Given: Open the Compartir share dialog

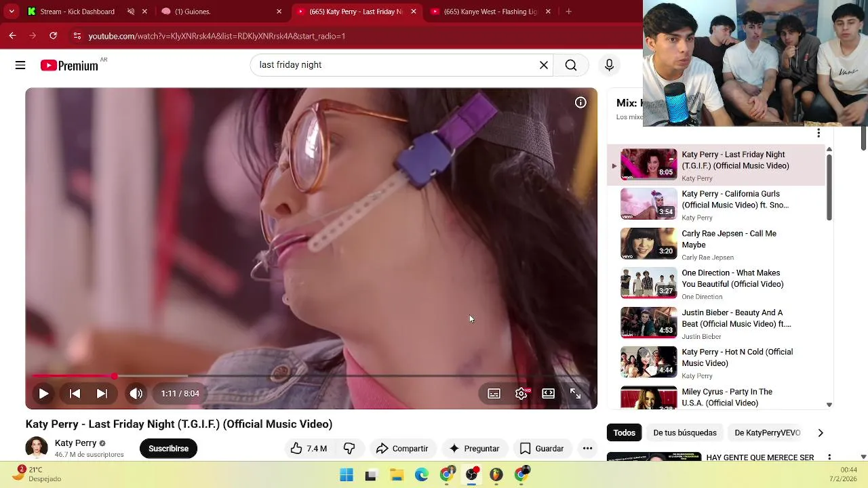Looking at the screenshot, I should [x=402, y=449].
